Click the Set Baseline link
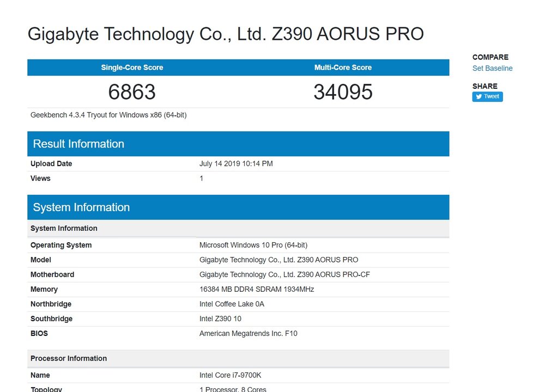This screenshot has width=539, height=392. pos(492,68)
